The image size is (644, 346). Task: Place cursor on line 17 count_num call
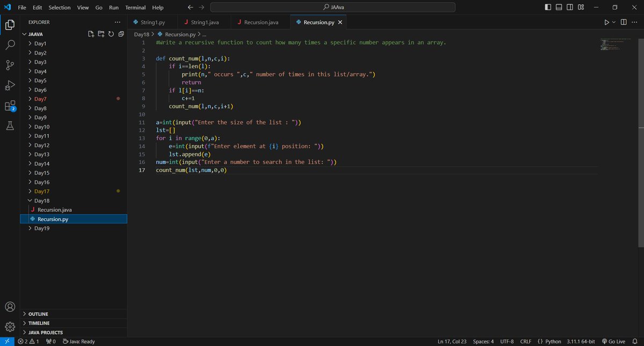(191, 170)
